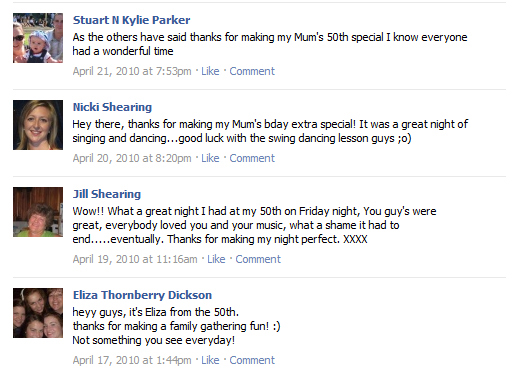Like Eliza Thornberry Dickson's post
This screenshot has width=518, height=375.
(x=210, y=360)
